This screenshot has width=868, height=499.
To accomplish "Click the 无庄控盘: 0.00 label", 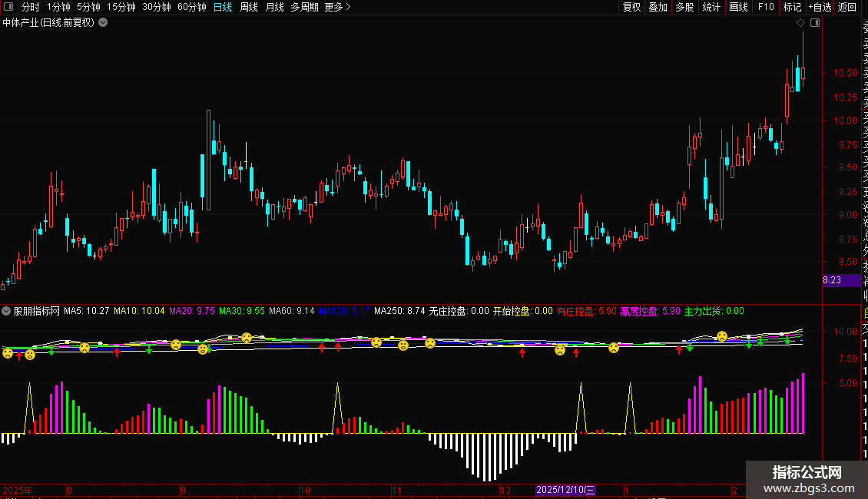I will point(459,311).
